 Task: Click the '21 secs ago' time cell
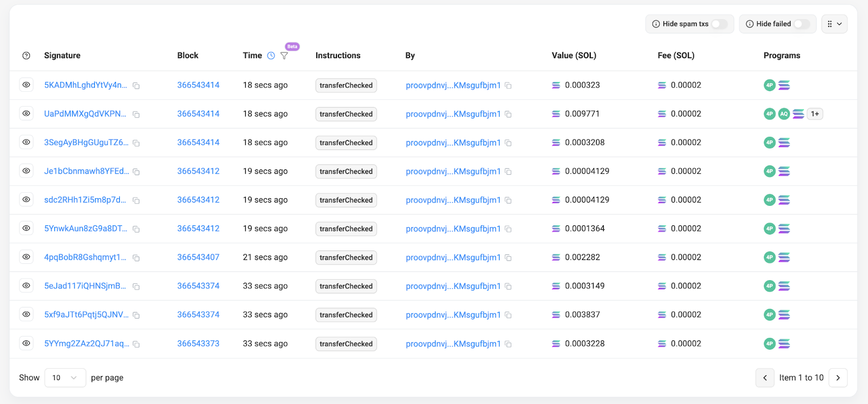click(x=265, y=257)
